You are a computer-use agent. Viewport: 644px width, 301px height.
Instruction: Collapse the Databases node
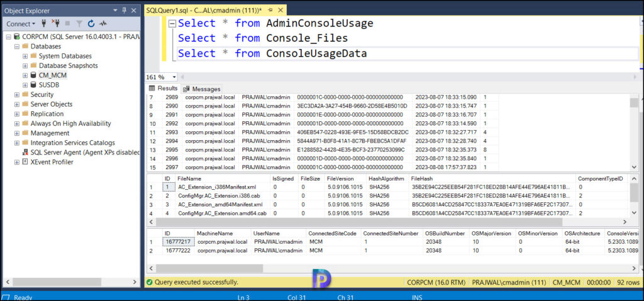point(17,47)
